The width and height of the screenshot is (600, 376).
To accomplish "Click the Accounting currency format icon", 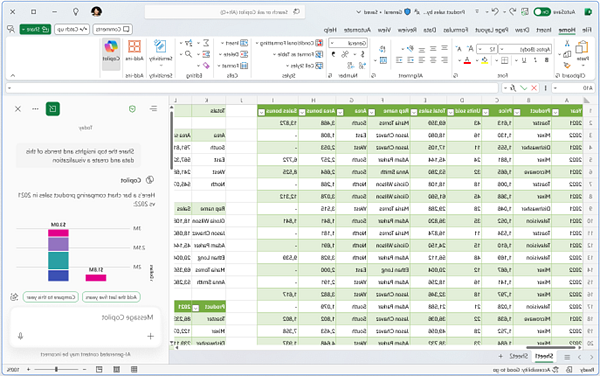I will pyautogui.click(x=362, y=54).
